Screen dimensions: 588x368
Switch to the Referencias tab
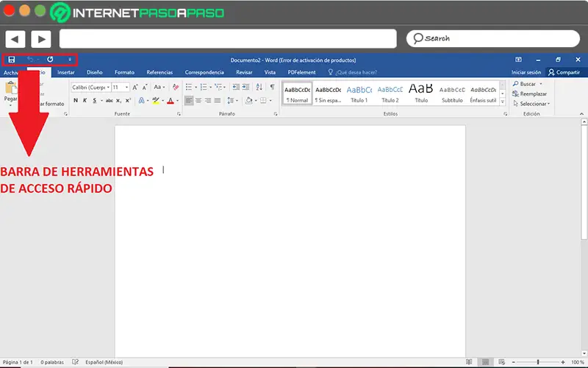click(159, 72)
